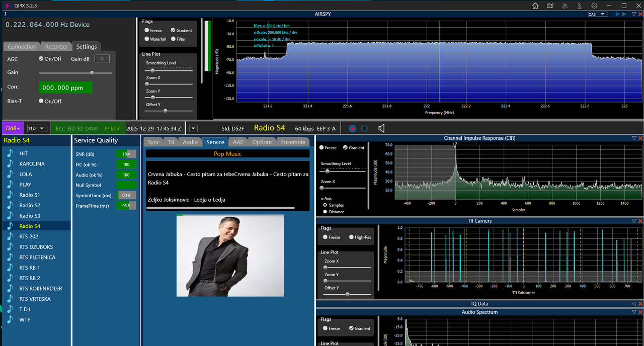The height and width of the screenshot is (346, 644).
Task: Open the Audio tab
Action: [190, 142]
